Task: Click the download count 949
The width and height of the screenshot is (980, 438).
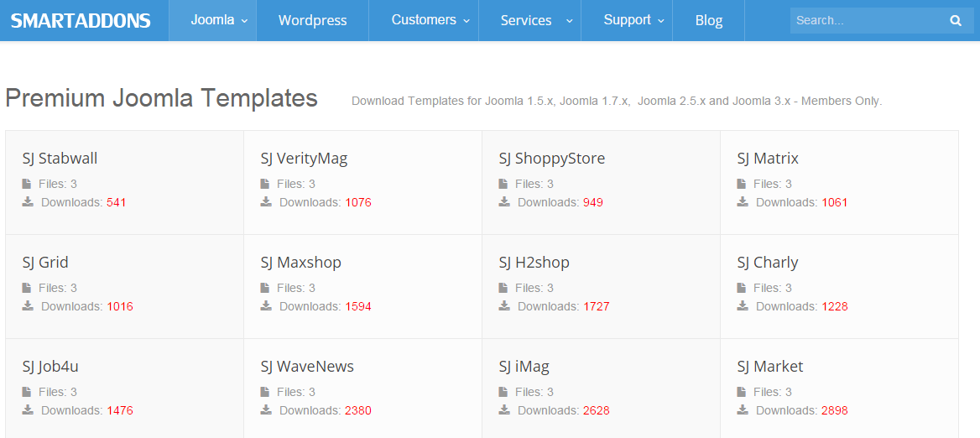Action: (593, 202)
